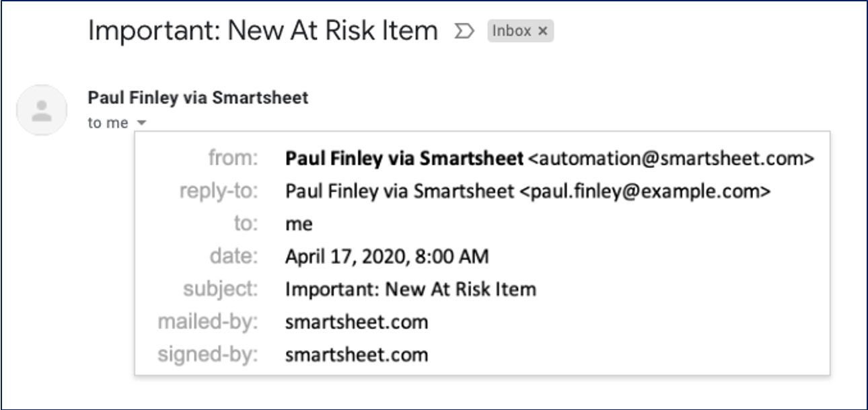The height and width of the screenshot is (410, 868).
Task: Click the date April 17, 2020, 8:00 AM
Action: (387, 256)
